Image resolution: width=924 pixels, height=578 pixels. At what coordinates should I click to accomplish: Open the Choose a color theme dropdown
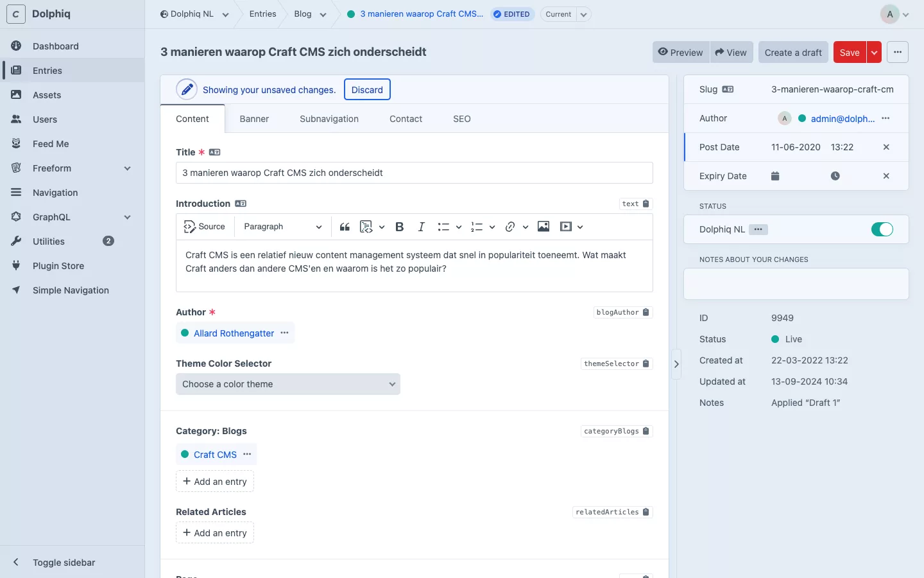tap(288, 384)
